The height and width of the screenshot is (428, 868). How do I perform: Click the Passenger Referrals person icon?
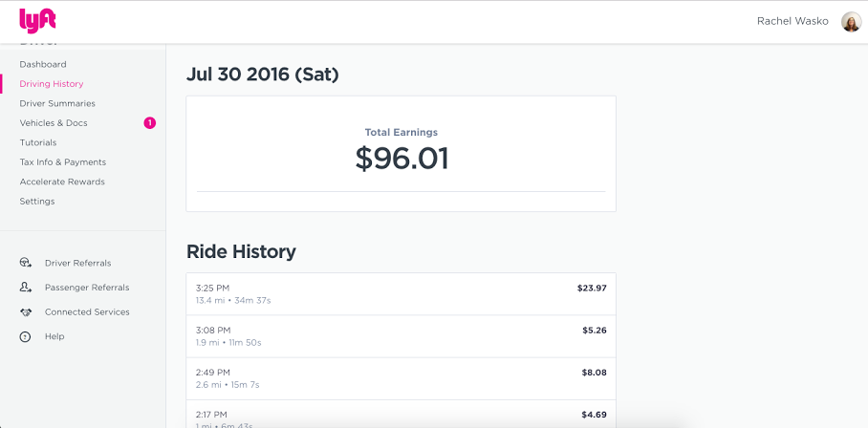(26, 287)
